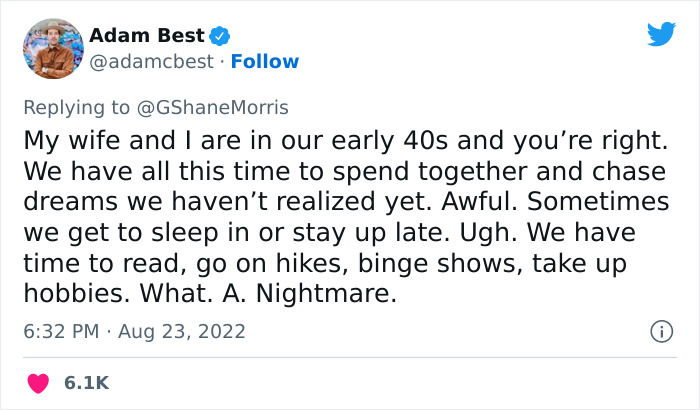Open Adam Best's profile picture
The width and height of the screenshot is (700, 410).
pos(51,47)
